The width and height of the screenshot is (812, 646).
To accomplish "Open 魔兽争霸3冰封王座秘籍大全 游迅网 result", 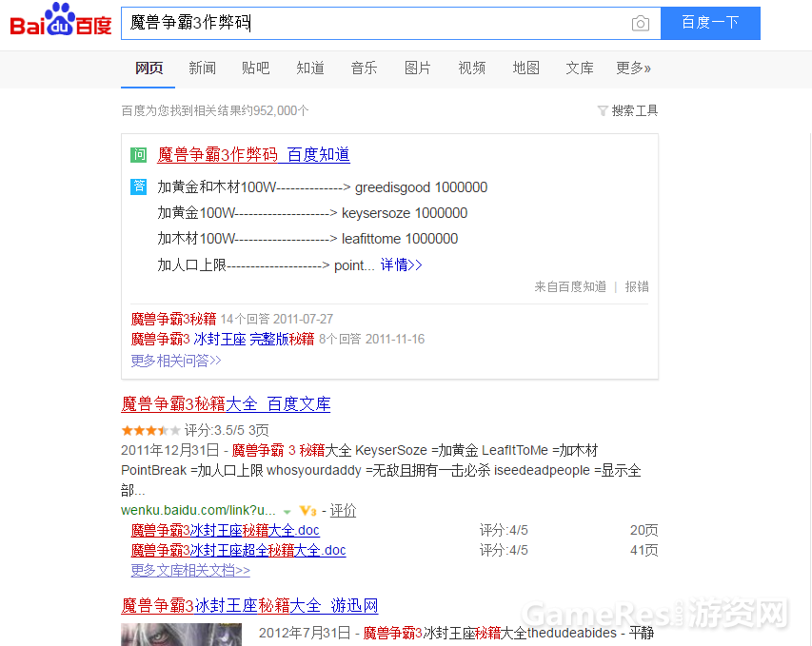I will [249, 605].
